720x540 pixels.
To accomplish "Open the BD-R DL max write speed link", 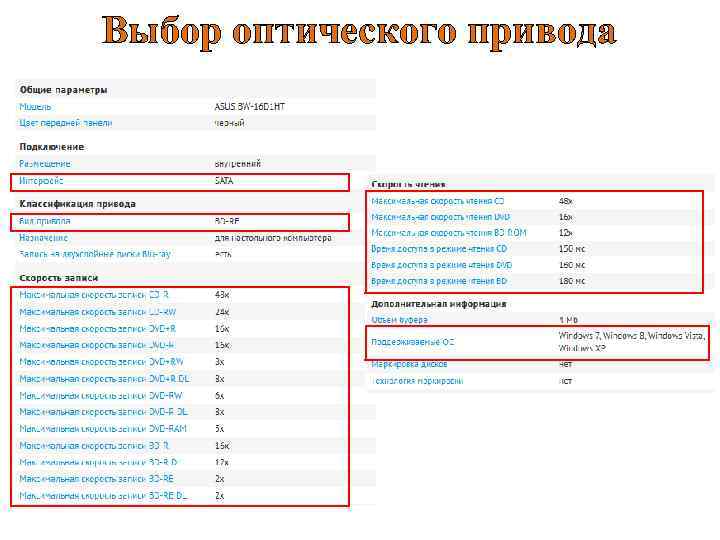I will coord(98,462).
